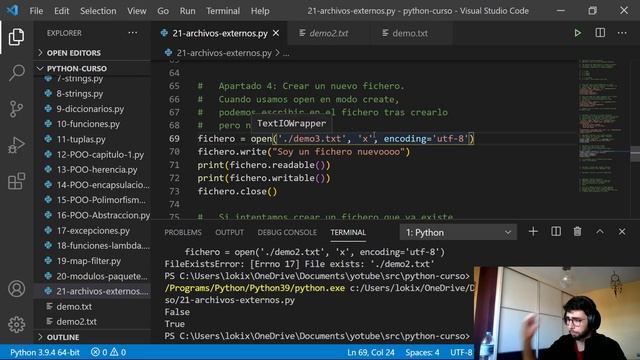Open the Terminal menu

pos(223,11)
